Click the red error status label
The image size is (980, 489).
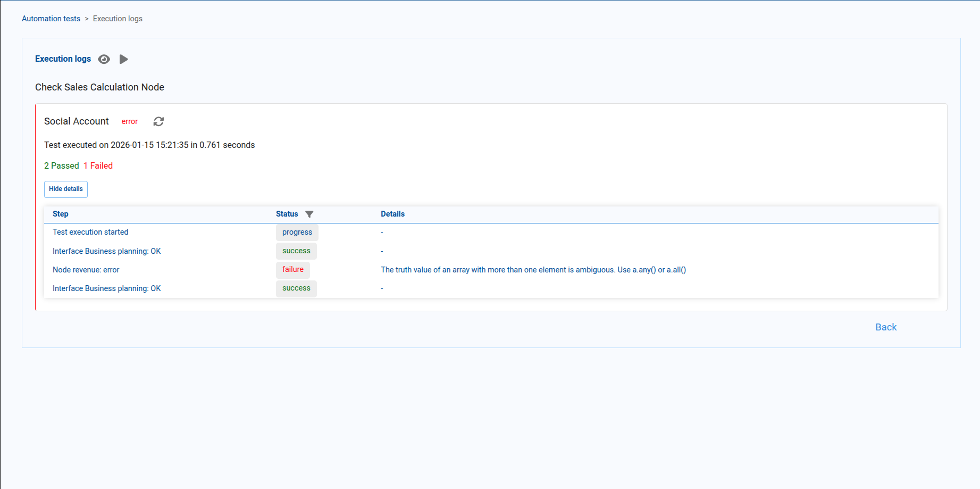pyautogui.click(x=129, y=122)
